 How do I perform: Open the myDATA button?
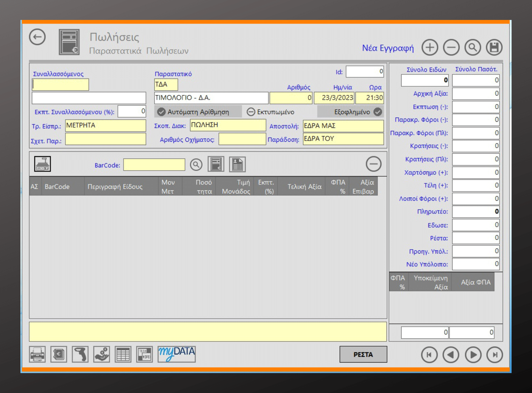[x=177, y=354]
